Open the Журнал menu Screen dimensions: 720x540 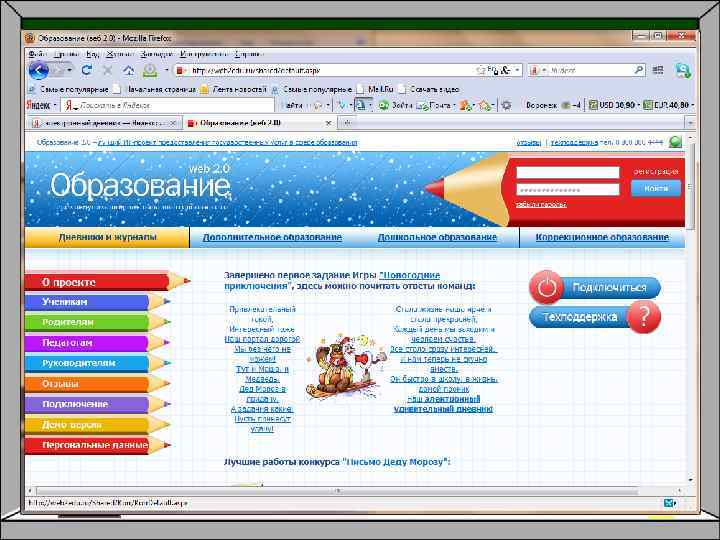point(120,54)
